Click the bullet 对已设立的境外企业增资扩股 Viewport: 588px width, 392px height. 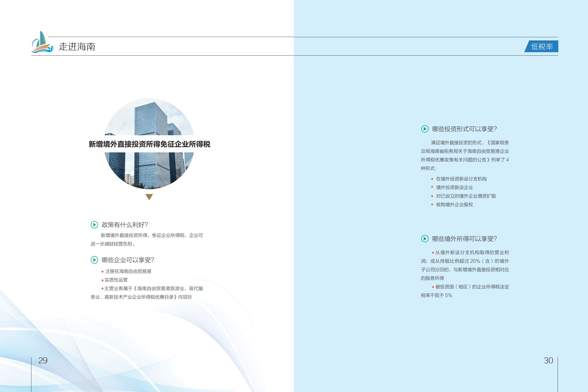(x=466, y=196)
